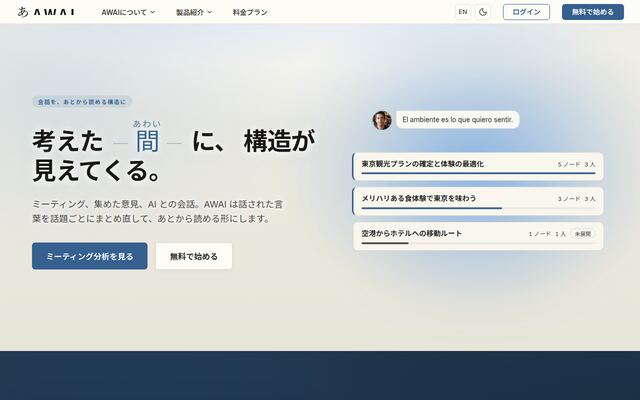Click the 会話を、あとから読める構造に badge

click(82, 102)
